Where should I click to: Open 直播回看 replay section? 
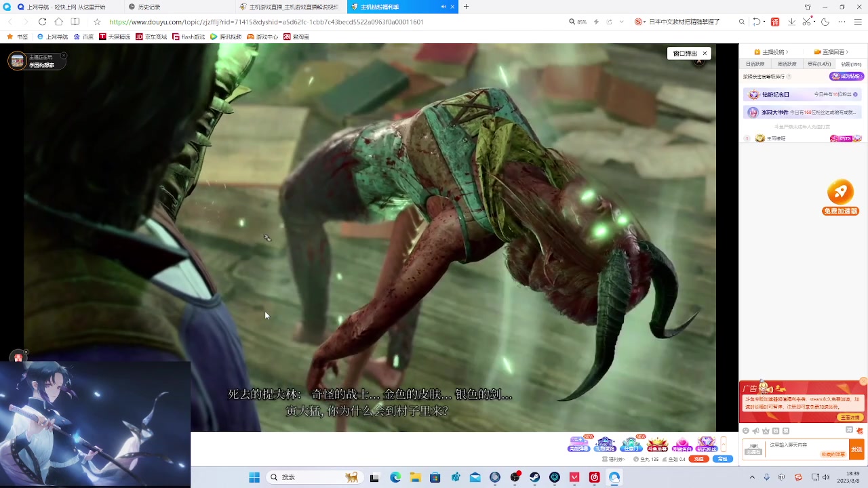(x=829, y=52)
